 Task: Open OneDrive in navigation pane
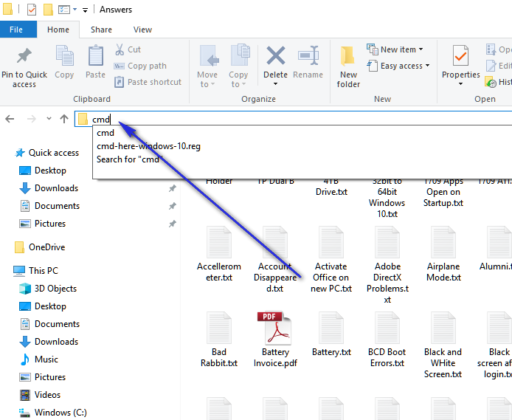coord(40,247)
